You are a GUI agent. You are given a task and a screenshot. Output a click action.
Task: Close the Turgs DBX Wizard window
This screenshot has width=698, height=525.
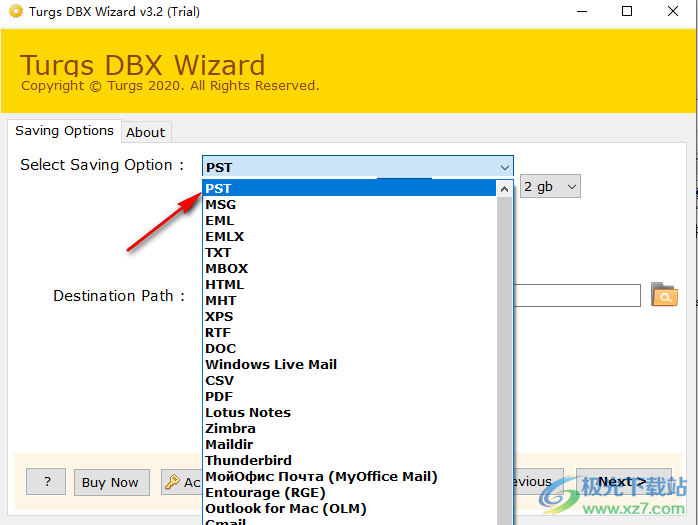point(673,11)
